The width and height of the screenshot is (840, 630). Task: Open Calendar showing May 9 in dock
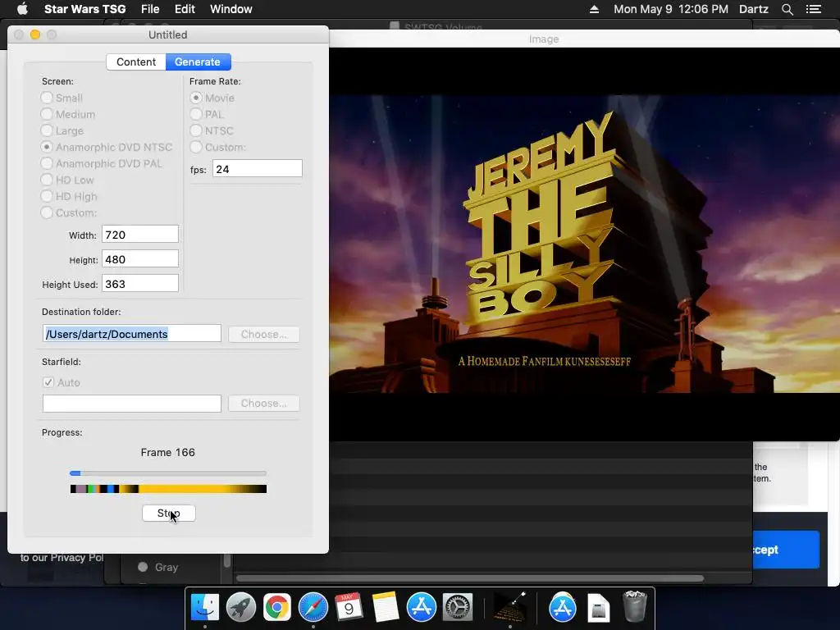point(349,608)
